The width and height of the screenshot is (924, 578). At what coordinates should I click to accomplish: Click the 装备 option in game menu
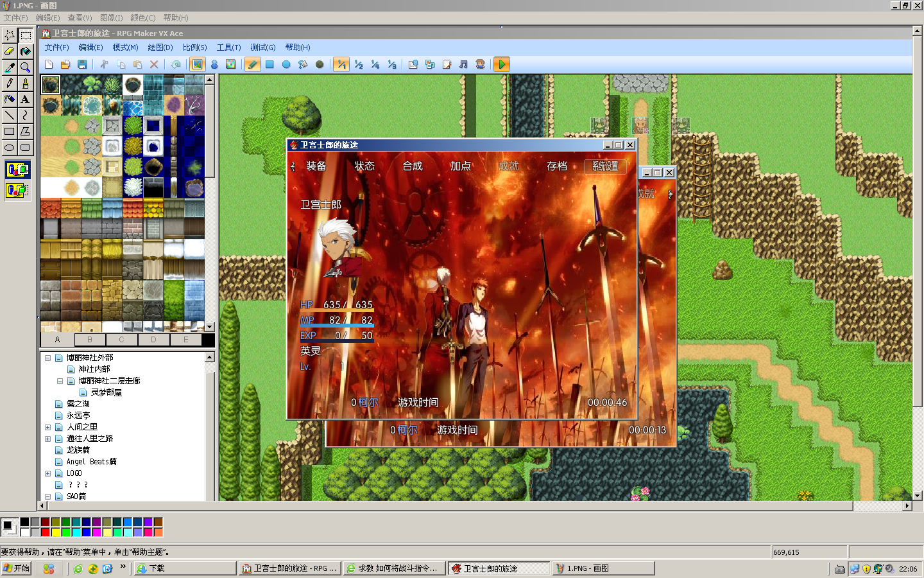316,166
